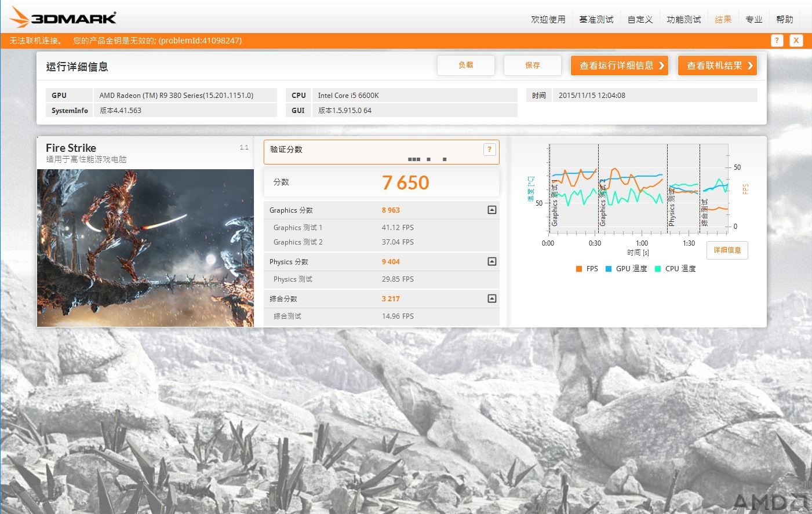Collapse the Physics 分数 section
The height and width of the screenshot is (514, 812).
pyautogui.click(x=491, y=261)
